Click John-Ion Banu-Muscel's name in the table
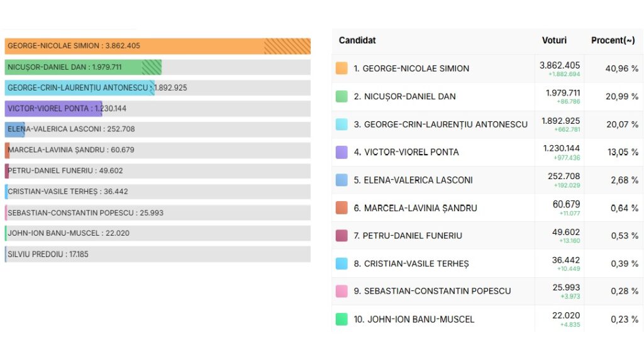Screen dimensions: 644x357 coord(414,319)
